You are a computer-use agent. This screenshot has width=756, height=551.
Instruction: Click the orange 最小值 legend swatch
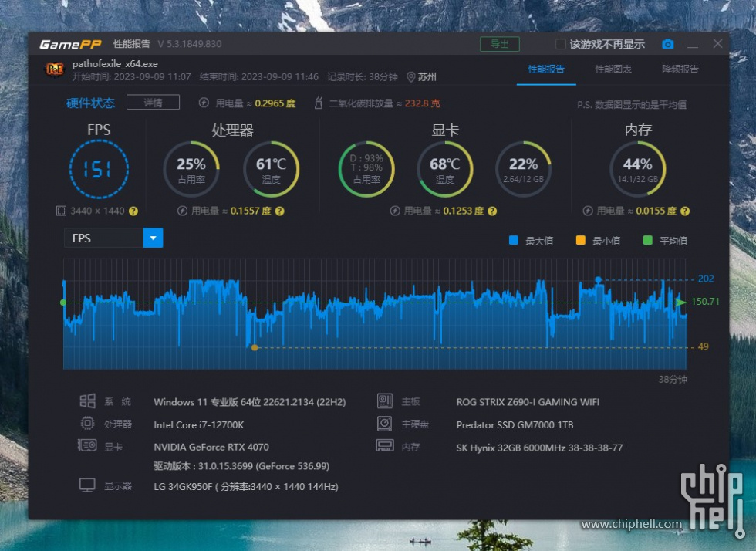coord(580,240)
